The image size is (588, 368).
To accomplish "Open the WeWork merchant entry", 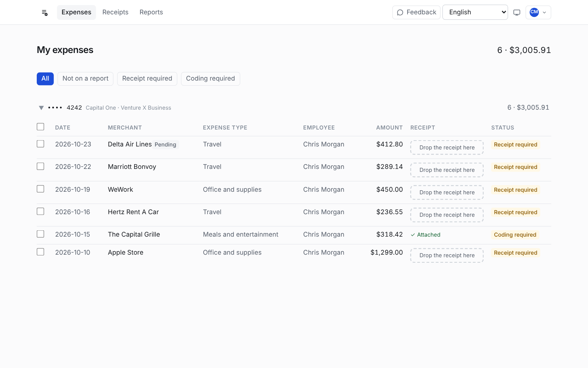I will tap(121, 190).
